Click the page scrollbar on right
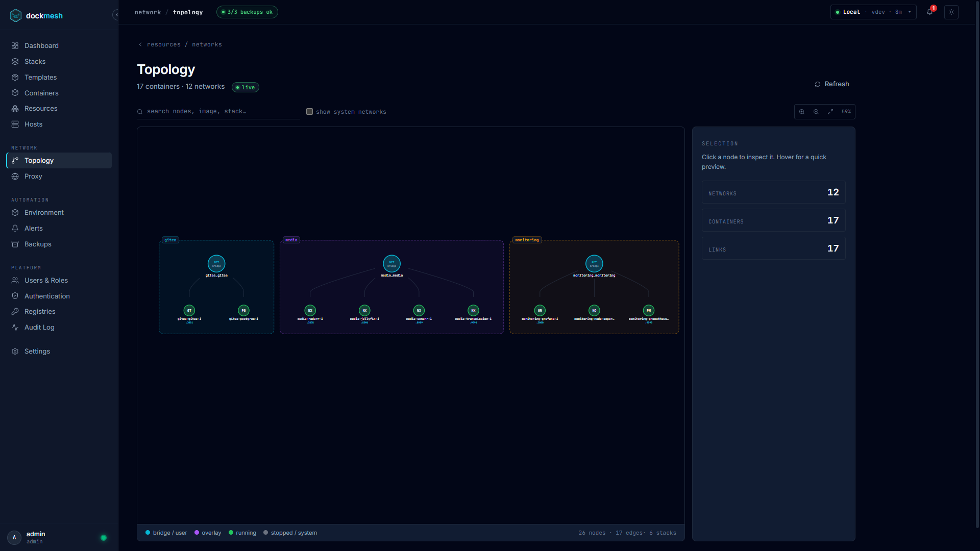This screenshot has height=551, width=980. coord(977,265)
